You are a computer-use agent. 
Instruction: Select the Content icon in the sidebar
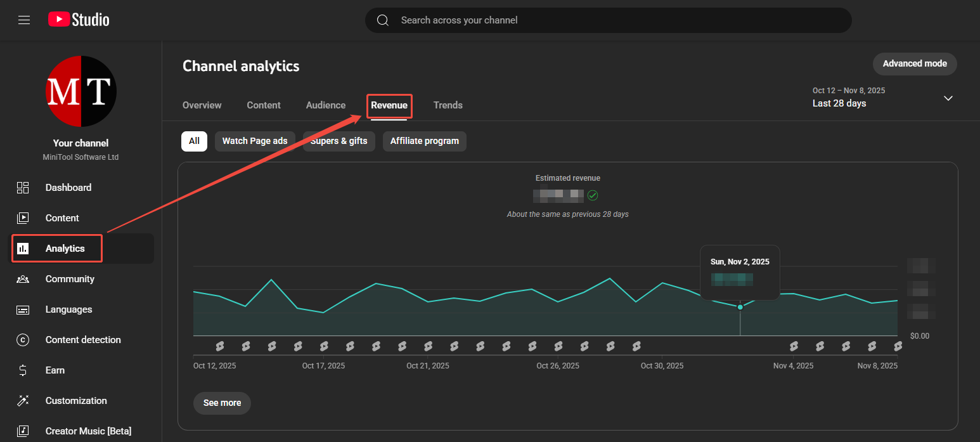point(23,218)
